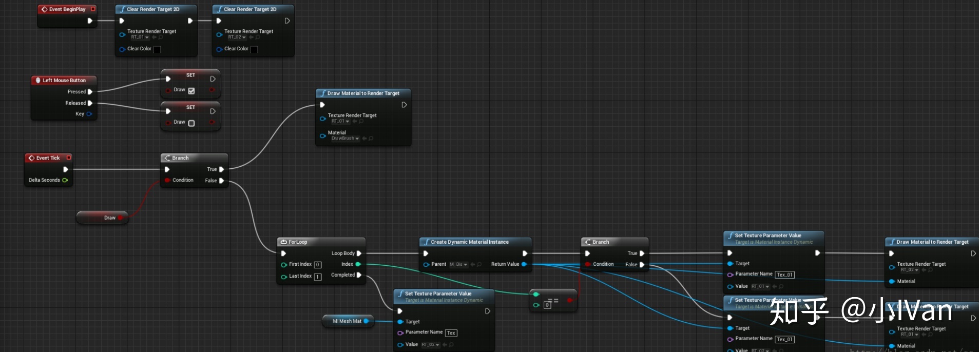The height and width of the screenshot is (352, 980).
Task: Select the Left Mouse Button node title
Action: (x=64, y=81)
